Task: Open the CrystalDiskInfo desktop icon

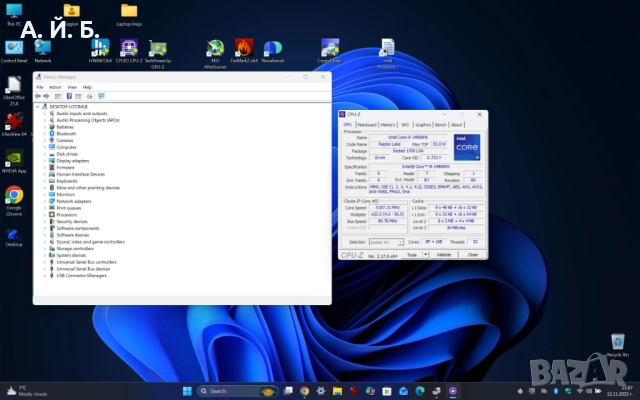Action: pyautogui.click(x=330, y=48)
